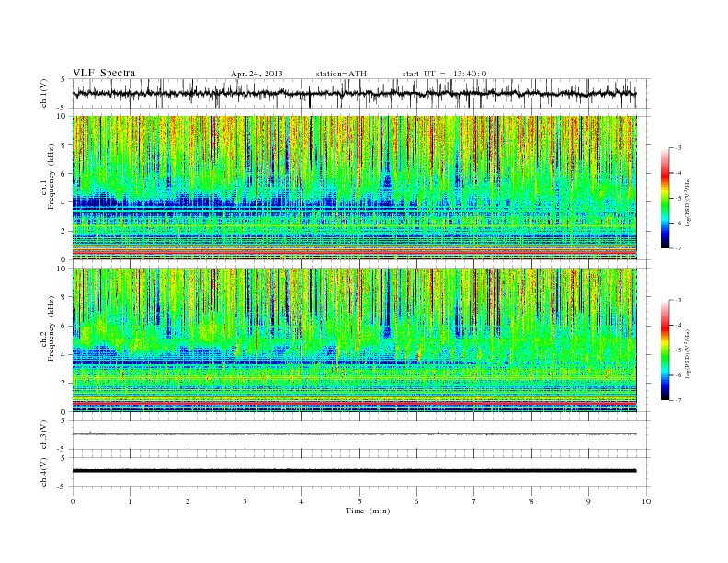
Task: Click the ch.1 spectrogram color scale bar
Action: tap(665, 198)
